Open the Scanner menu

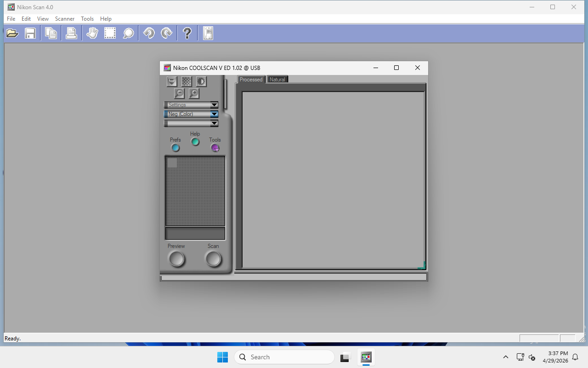[x=65, y=19]
